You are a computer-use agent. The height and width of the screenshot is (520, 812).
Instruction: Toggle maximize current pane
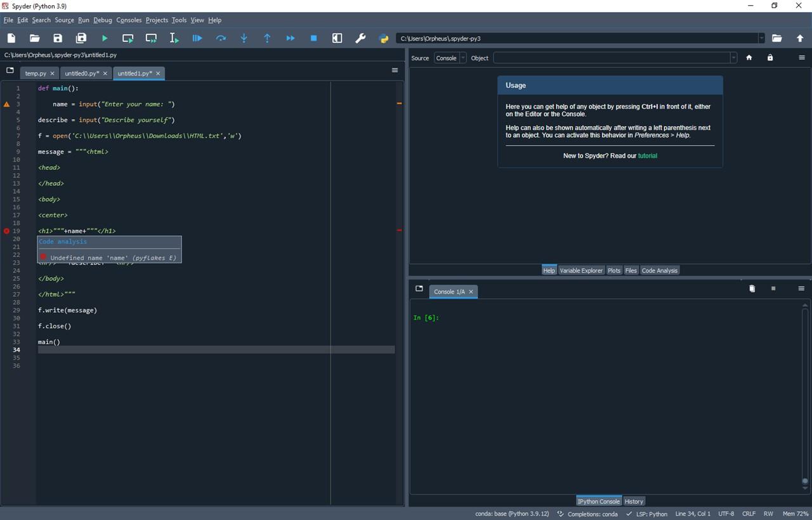coord(337,38)
